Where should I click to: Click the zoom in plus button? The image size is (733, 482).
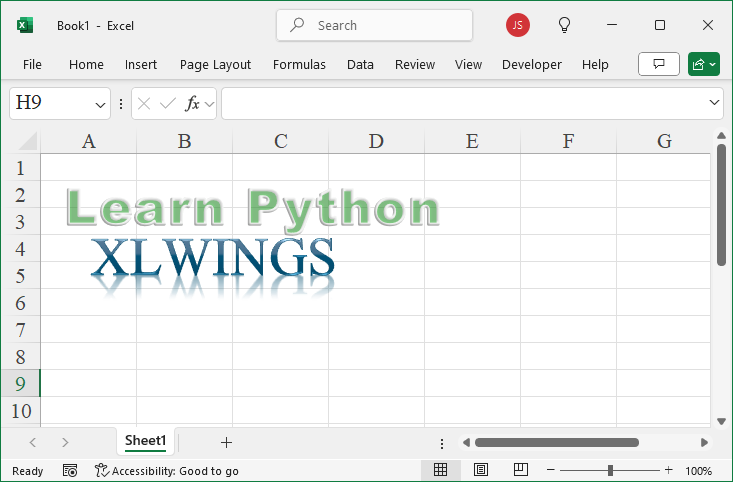[668, 470]
